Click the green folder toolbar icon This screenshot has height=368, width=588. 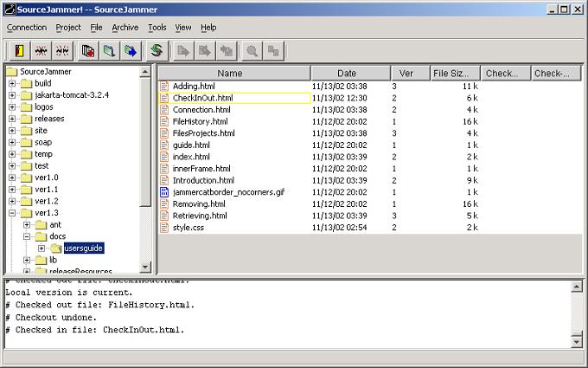(109, 51)
